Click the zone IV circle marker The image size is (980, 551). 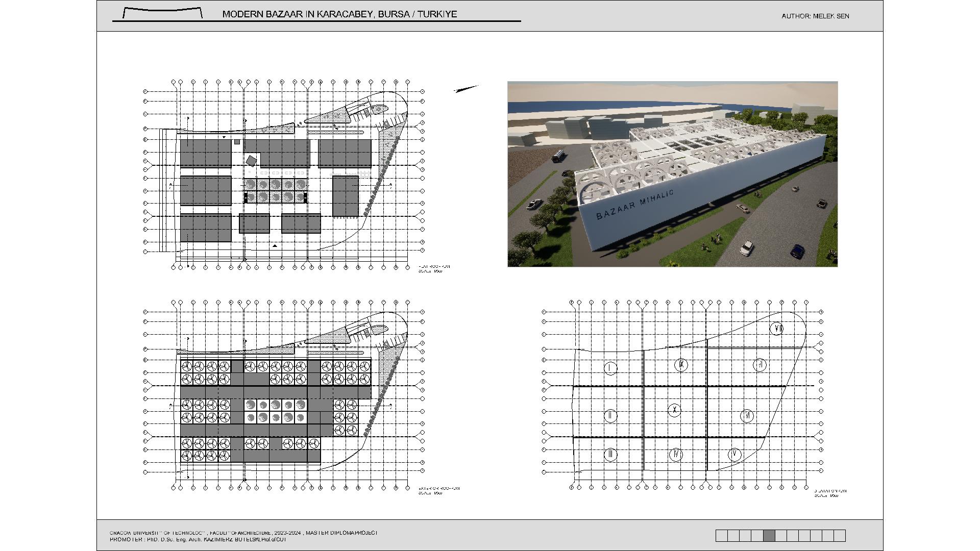pos(676,454)
